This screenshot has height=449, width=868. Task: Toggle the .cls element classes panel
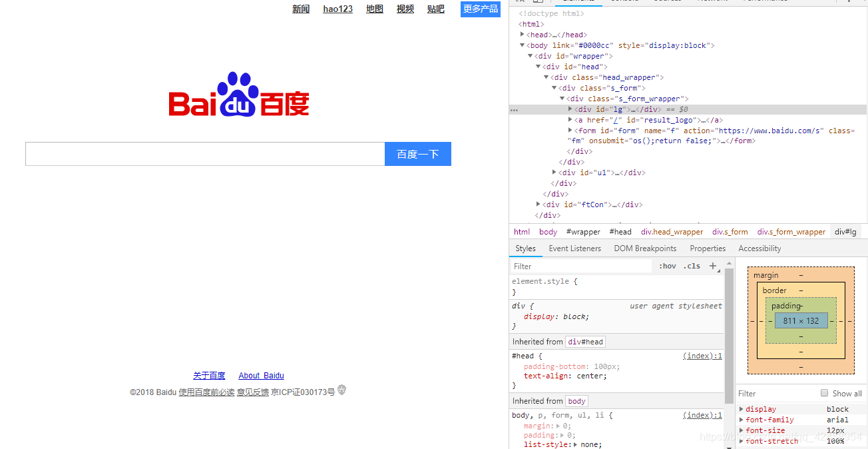pos(692,266)
